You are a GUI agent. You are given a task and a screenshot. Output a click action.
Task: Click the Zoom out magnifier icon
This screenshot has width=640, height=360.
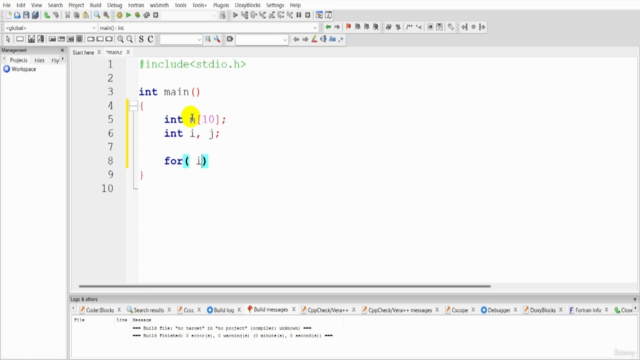pyautogui.click(x=129, y=39)
